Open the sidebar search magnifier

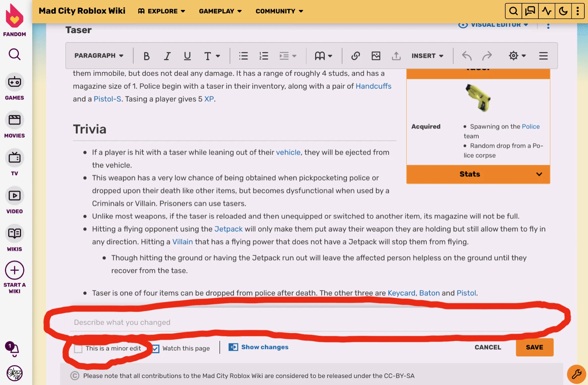click(15, 54)
